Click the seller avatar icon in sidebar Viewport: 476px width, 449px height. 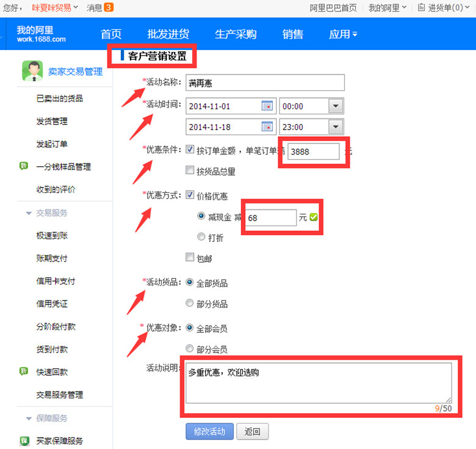coord(32,71)
